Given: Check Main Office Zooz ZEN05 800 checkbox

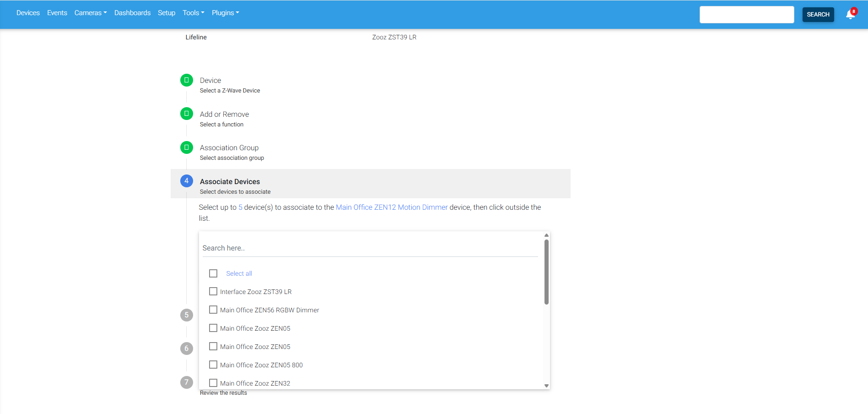Looking at the screenshot, I should click(213, 365).
